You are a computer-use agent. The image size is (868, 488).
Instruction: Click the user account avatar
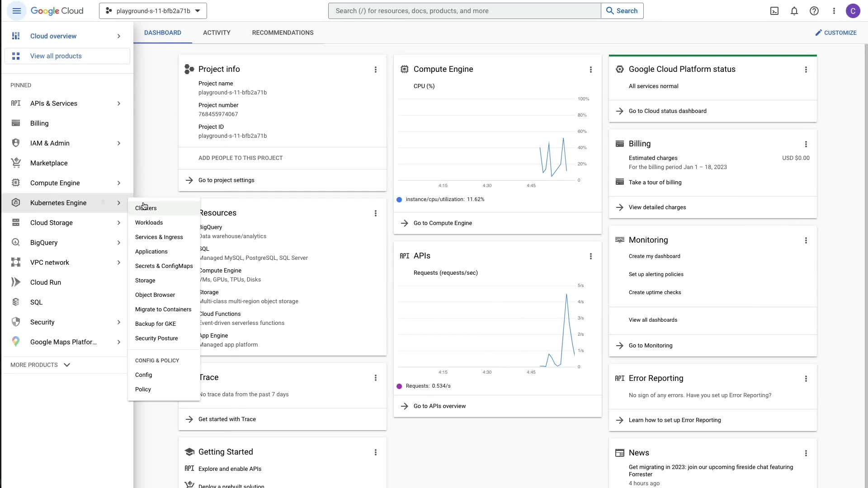coord(853,11)
